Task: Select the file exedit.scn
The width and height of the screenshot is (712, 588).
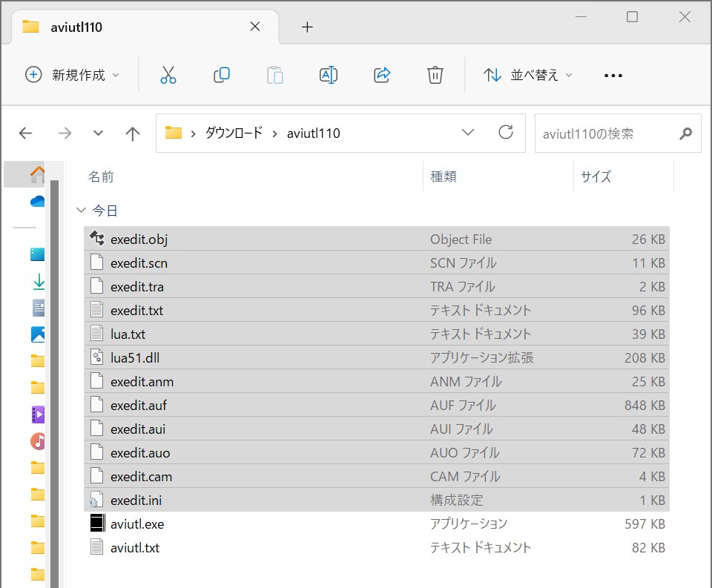Action: click(377, 263)
